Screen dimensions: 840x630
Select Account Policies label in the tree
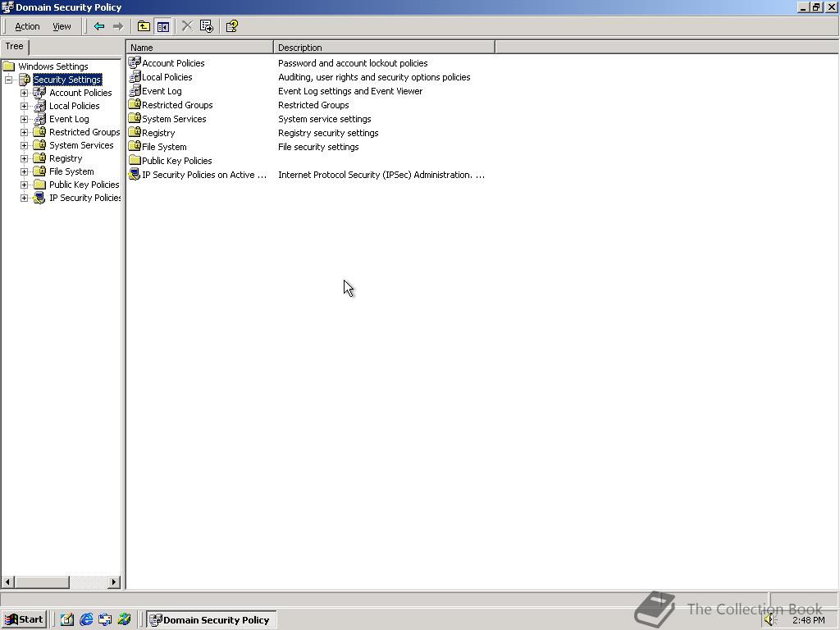(x=80, y=93)
